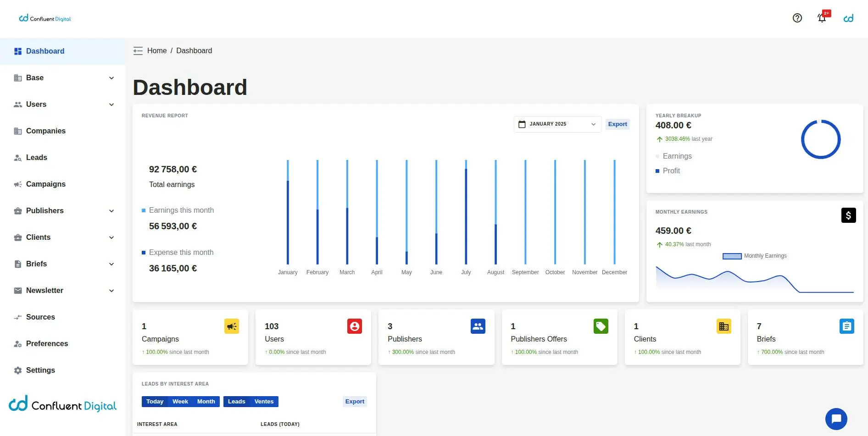Export the Revenue Report
Image resolution: width=868 pixels, height=436 pixels.
click(617, 124)
